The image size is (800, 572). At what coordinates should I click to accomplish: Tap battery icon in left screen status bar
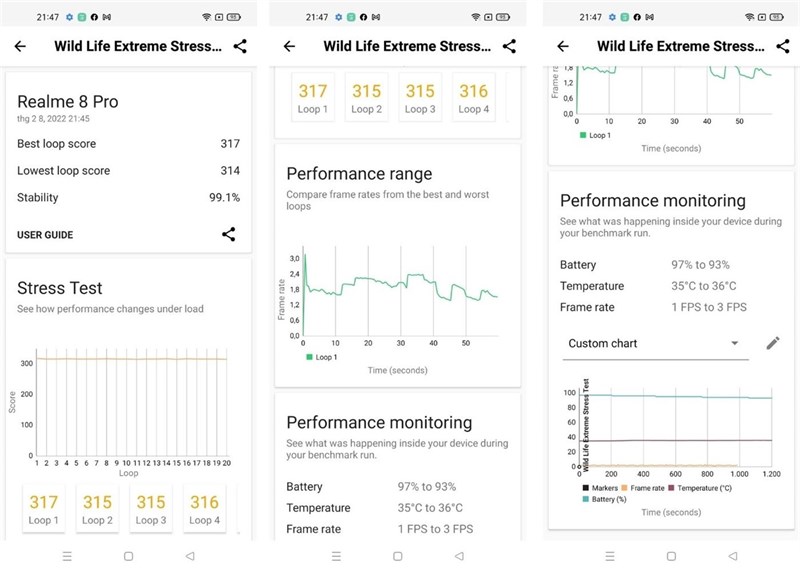pyautogui.click(x=234, y=17)
